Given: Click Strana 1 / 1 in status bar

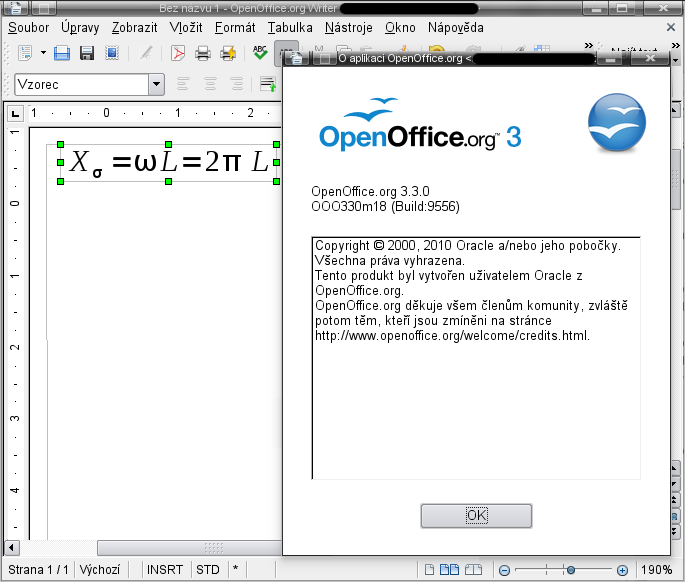Looking at the screenshot, I should (x=38, y=570).
